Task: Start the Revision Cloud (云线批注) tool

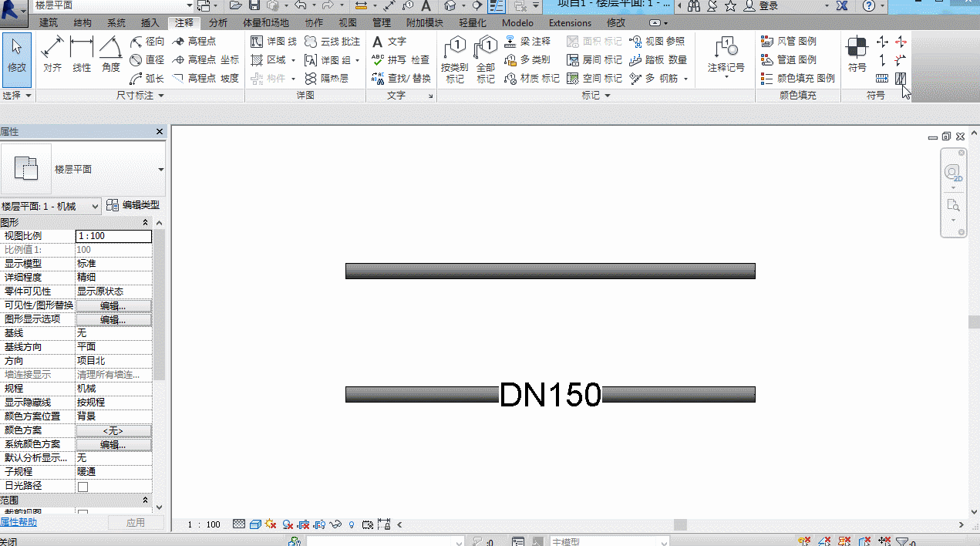Action: pos(332,41)
